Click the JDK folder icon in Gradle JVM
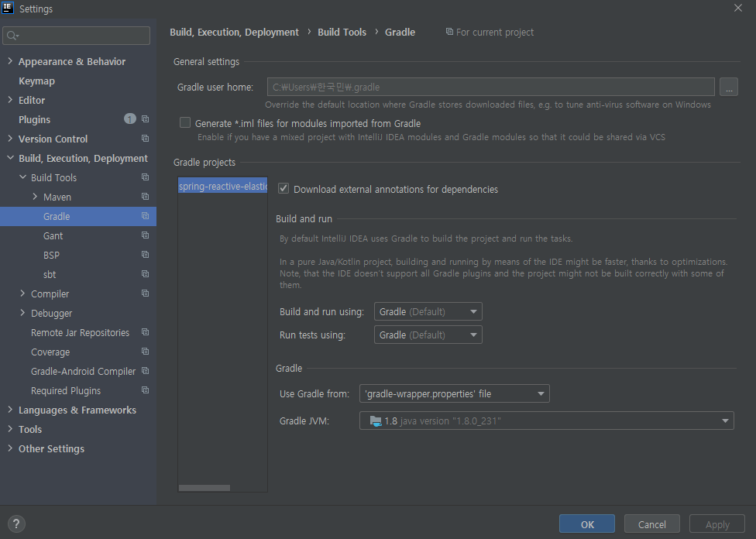The width and height of the screenshot is (756, 539). pyautogui.click(x=376, y=421)
